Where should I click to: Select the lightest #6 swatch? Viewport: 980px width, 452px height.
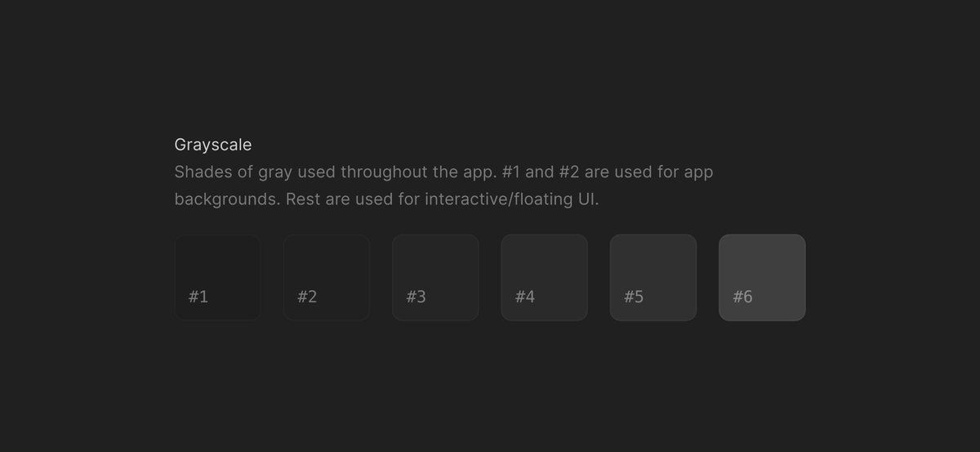click(x=762, y=278)
